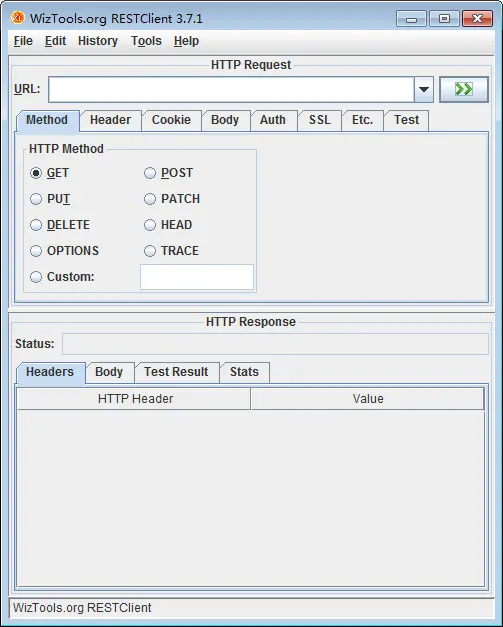This screenshot has height=627, width=503.
Task: Click the Status response field
Action: 275,344
